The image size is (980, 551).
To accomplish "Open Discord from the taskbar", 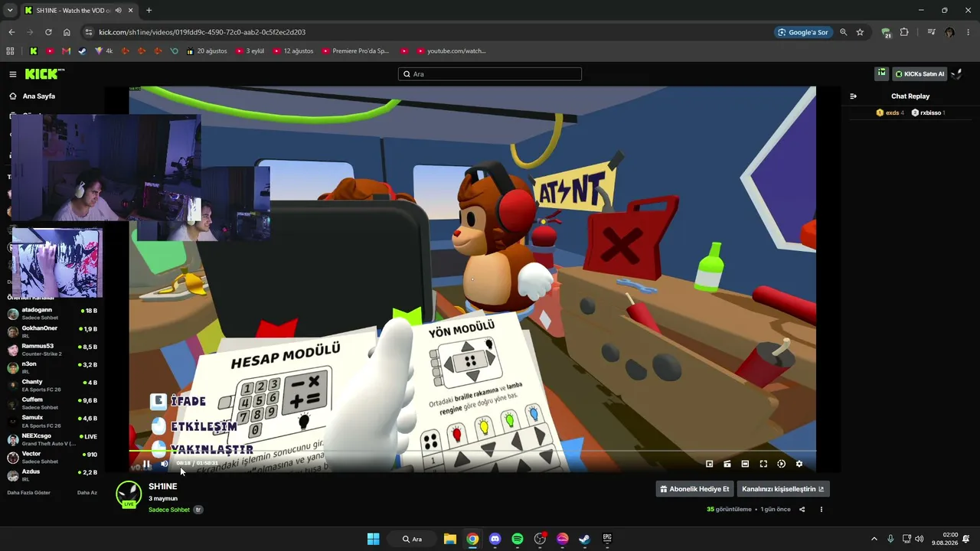I will [x=495, y=539].
